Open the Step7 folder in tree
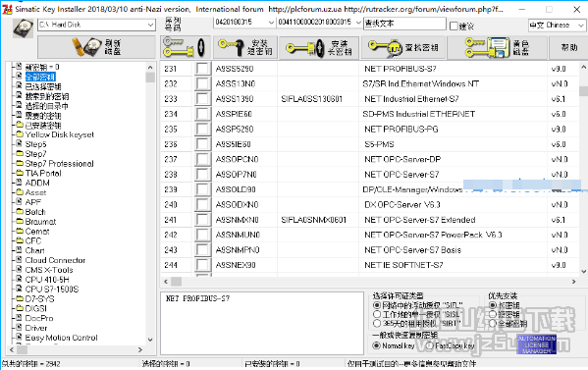This screenshot has height=370, width=588. (x=35, y=154)
